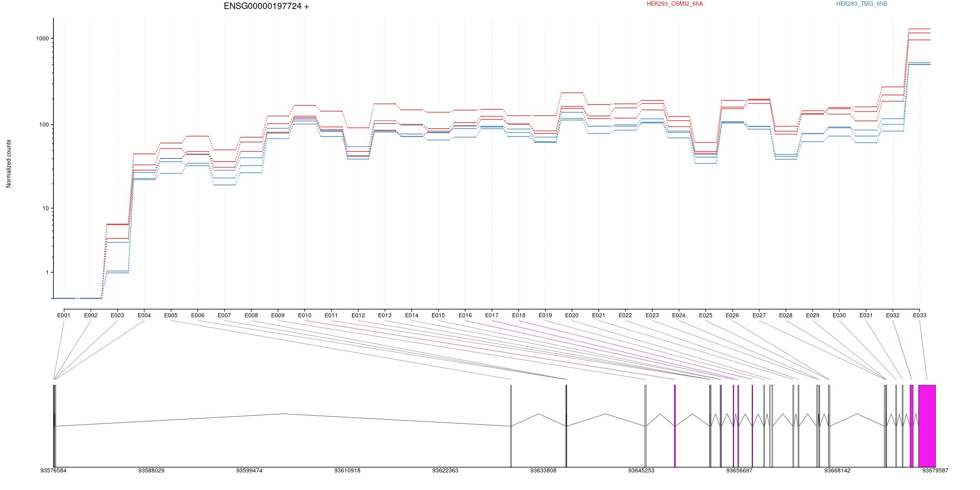Select exon label E020
This screenshot has width=980, height=490.
[572, 315]
